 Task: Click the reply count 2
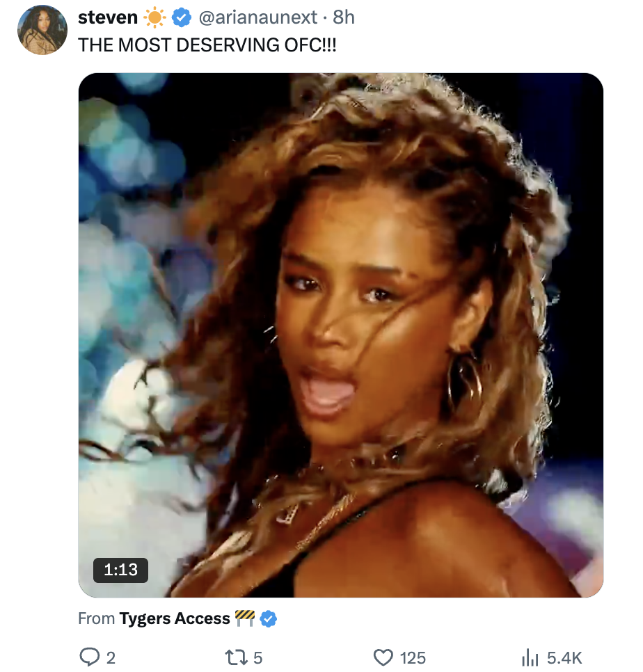click(111, 658)
